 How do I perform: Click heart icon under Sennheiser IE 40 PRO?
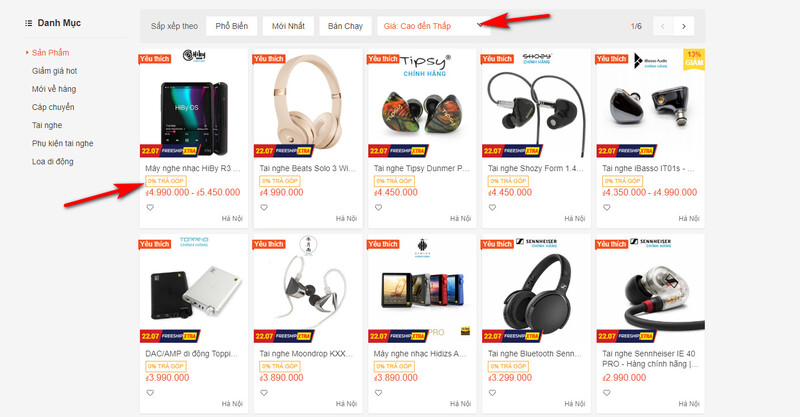[607, 393]
